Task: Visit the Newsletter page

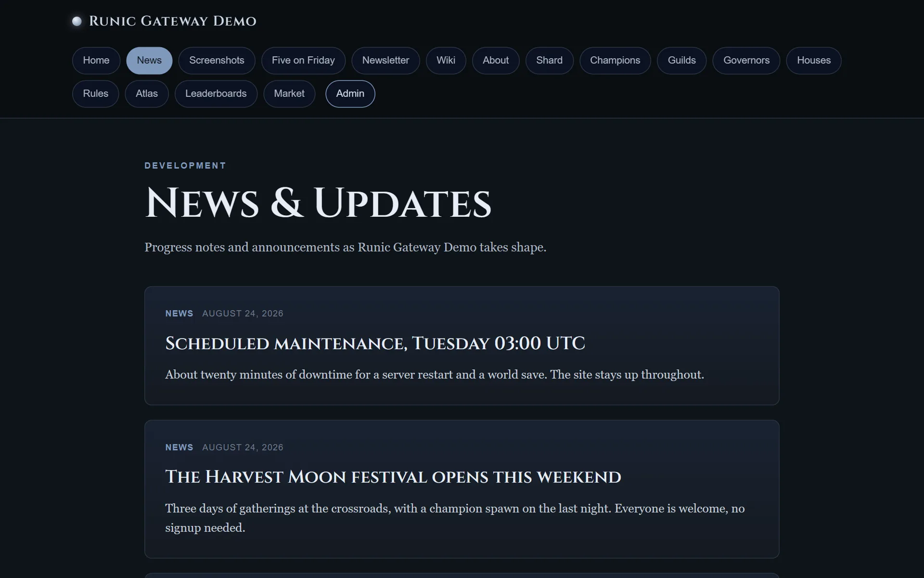Action: [x=385, y=61]
